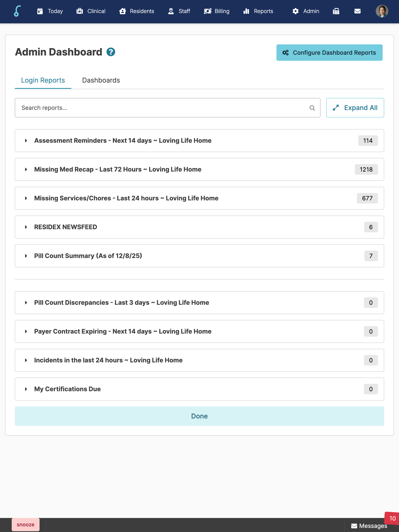The height and width of the screenshot is (532, 399).
Task: Open the Today menu
Action: 50,11
